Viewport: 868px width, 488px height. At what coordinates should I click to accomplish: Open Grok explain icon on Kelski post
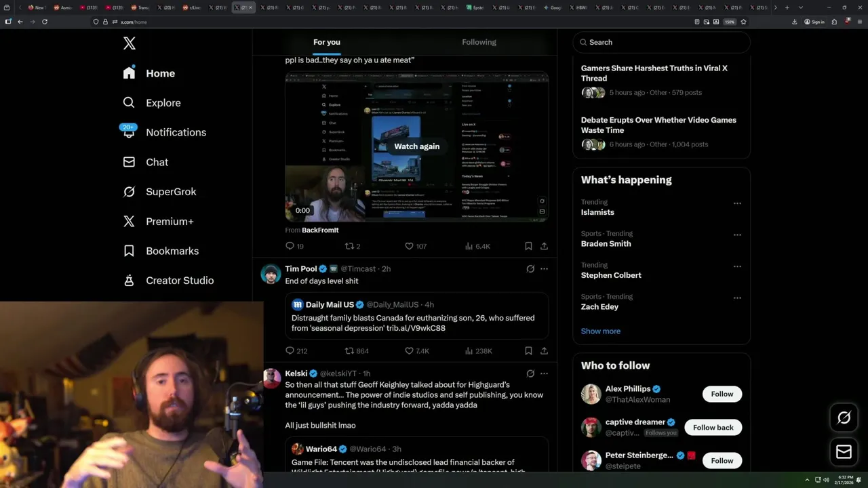tap(530, 373)
